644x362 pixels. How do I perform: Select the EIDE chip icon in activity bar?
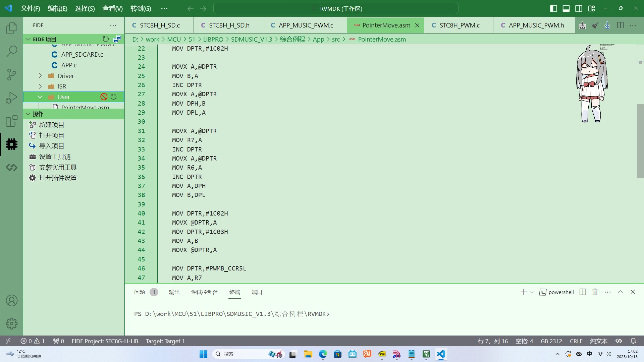click(x=11, y=144)
